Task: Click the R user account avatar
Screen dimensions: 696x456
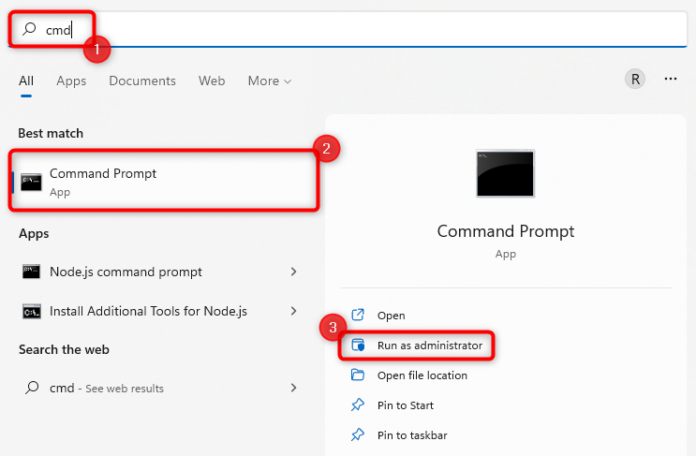Action: (x=634, y=79)
